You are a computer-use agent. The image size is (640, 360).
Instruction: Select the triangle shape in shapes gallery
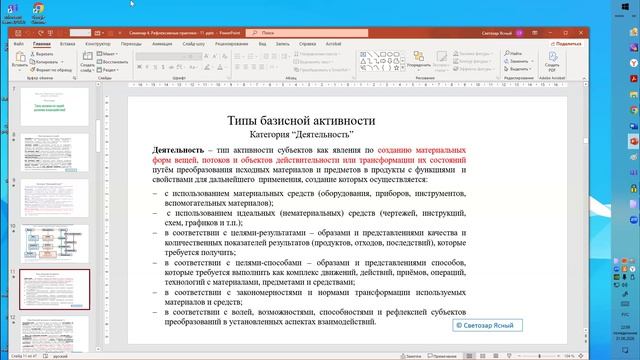[x=363, y=61]
